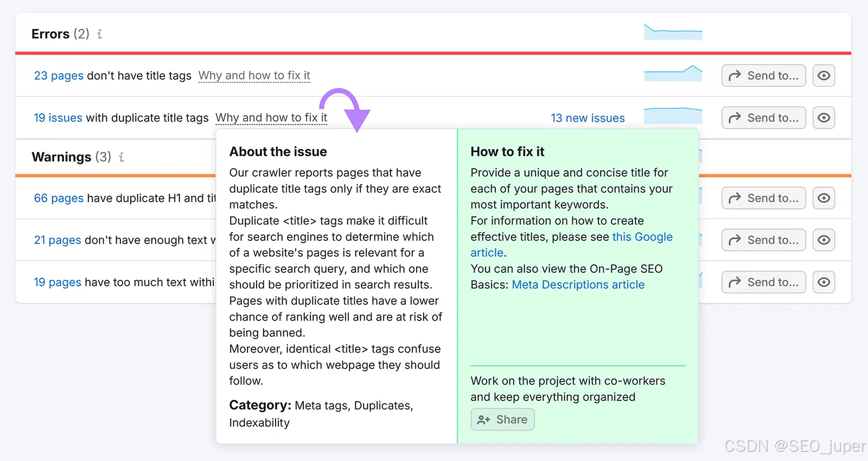Screen dimensions: 868x461
Task: Click Send to for not enough text row
Action: coord(763,240)
